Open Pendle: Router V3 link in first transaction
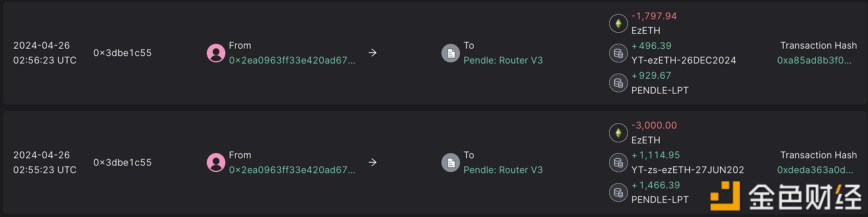 coord(503,60)
